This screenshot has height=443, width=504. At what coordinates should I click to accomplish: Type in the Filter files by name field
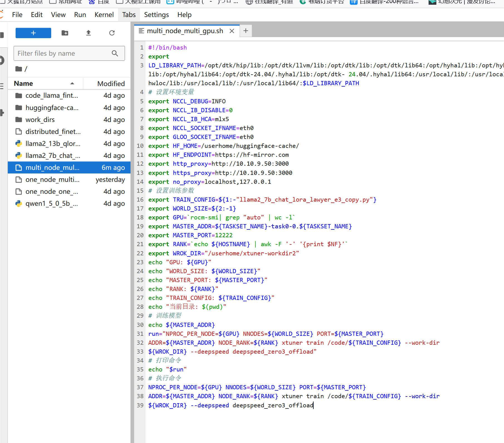coord(63,53)
